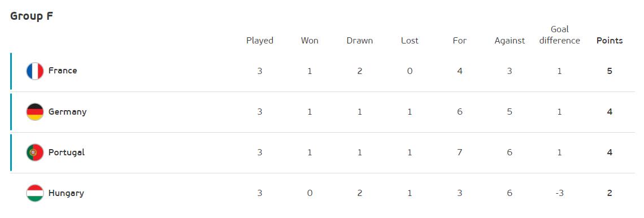Click Portugal's goals for value 7
Screen dimensions: 644x218
pos(460,152)
